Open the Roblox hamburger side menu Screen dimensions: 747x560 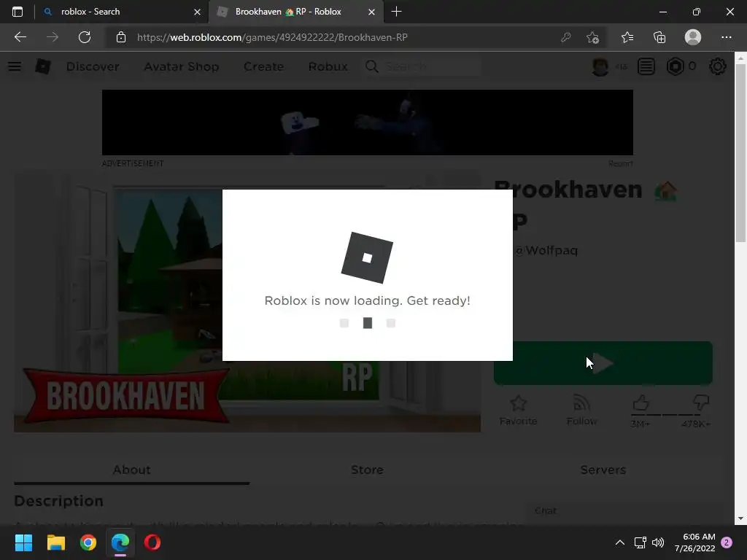coord(15,66)
